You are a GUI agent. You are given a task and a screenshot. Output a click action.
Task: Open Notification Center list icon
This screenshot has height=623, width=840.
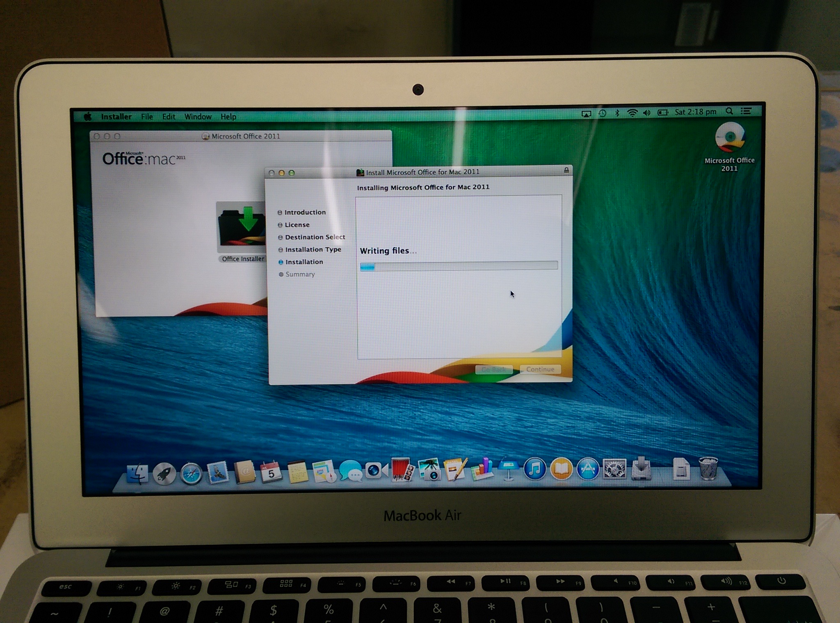(746, 111)
